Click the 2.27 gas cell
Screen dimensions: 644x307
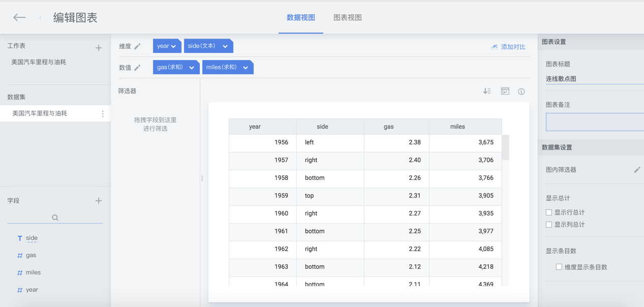tap(396, 213)
